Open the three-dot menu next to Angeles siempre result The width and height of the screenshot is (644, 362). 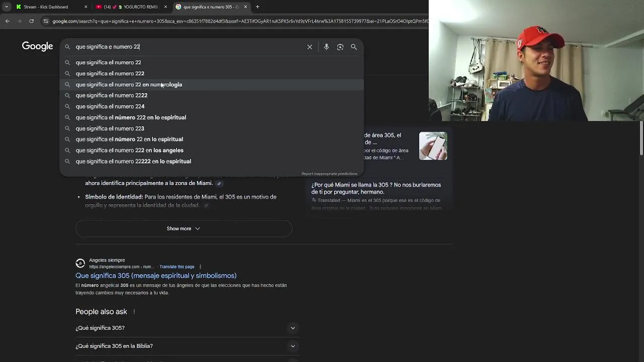point(200,267)
